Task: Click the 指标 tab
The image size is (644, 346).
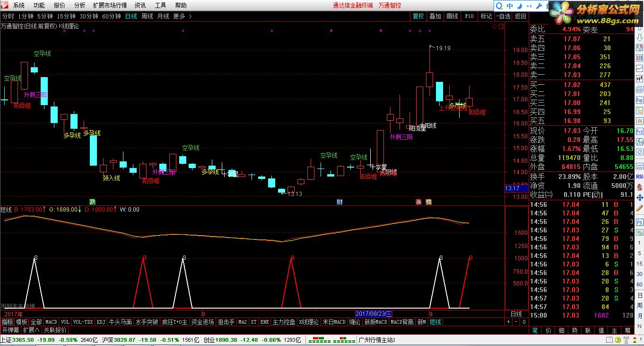Action: pyautogui.click(x=7, y=322)
